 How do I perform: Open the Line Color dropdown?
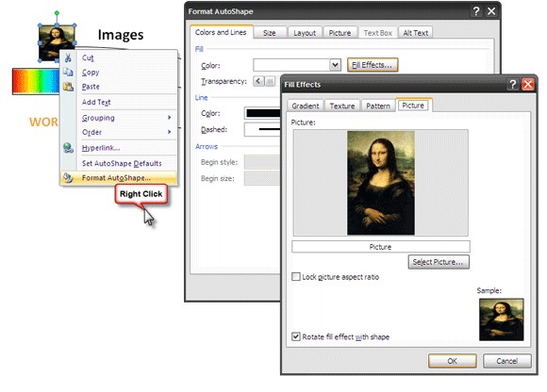[x=263, y=113]
